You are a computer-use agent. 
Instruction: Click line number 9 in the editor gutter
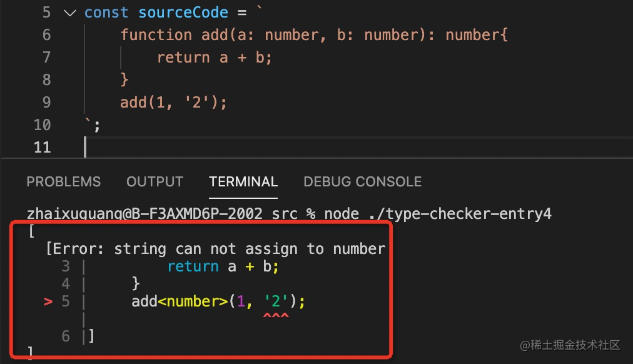tap(46, 103)
